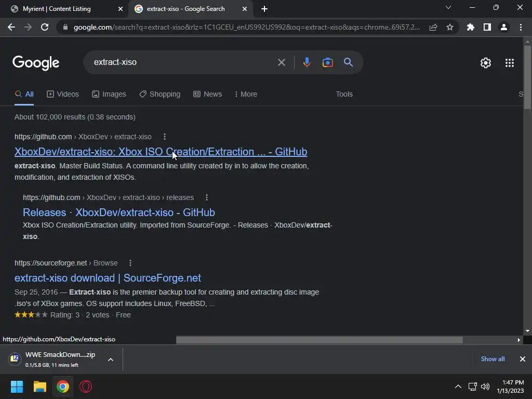
Task: Open the Releases XboxDev/extract-xiso link
Action: 119,212
